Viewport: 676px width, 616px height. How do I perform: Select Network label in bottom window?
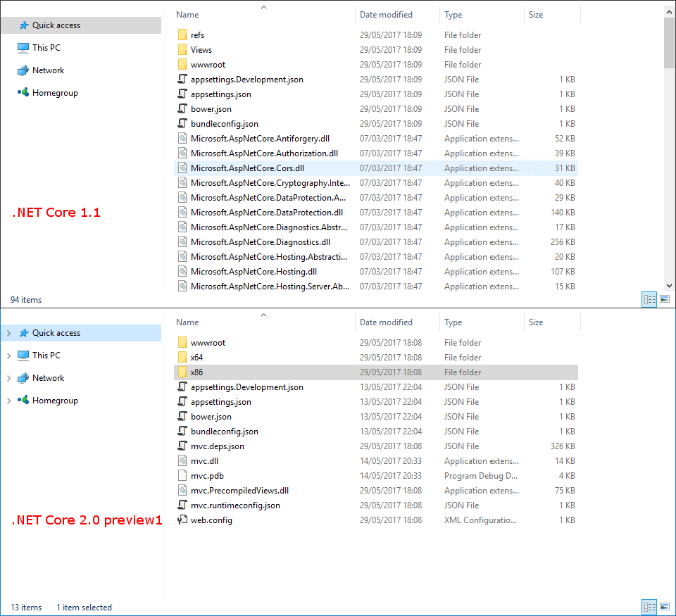(x=49, y=378)
